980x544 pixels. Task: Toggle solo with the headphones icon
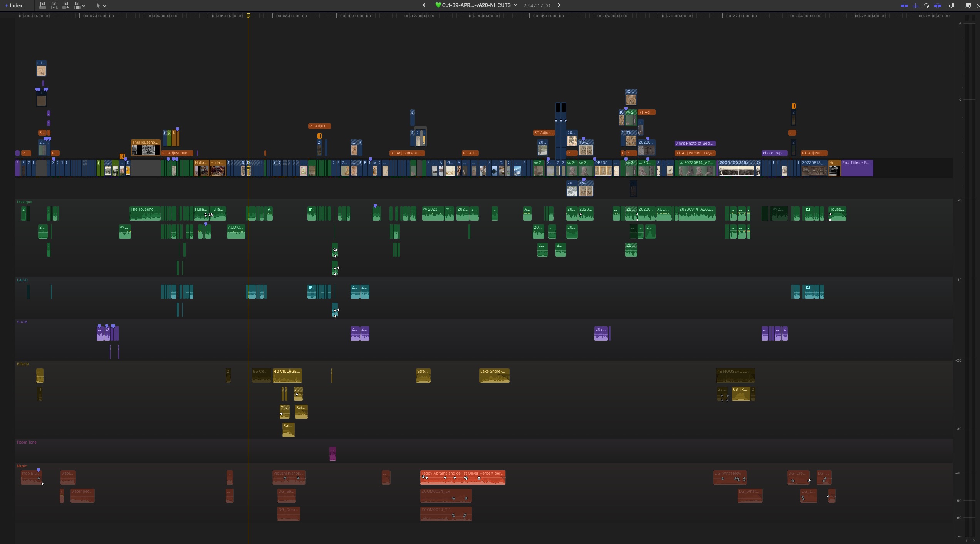click(x=926, y=5)
